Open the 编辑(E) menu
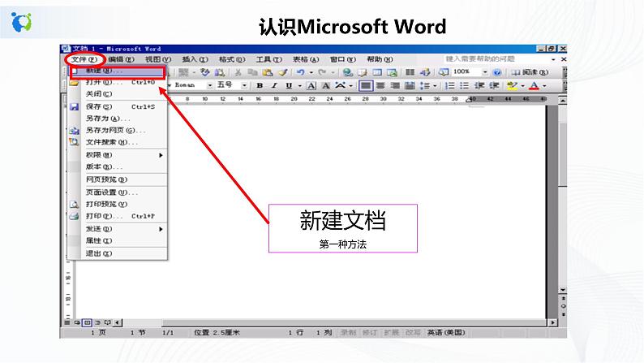The width and height of the screenshot is (644, 363). [x=121, y=59]
